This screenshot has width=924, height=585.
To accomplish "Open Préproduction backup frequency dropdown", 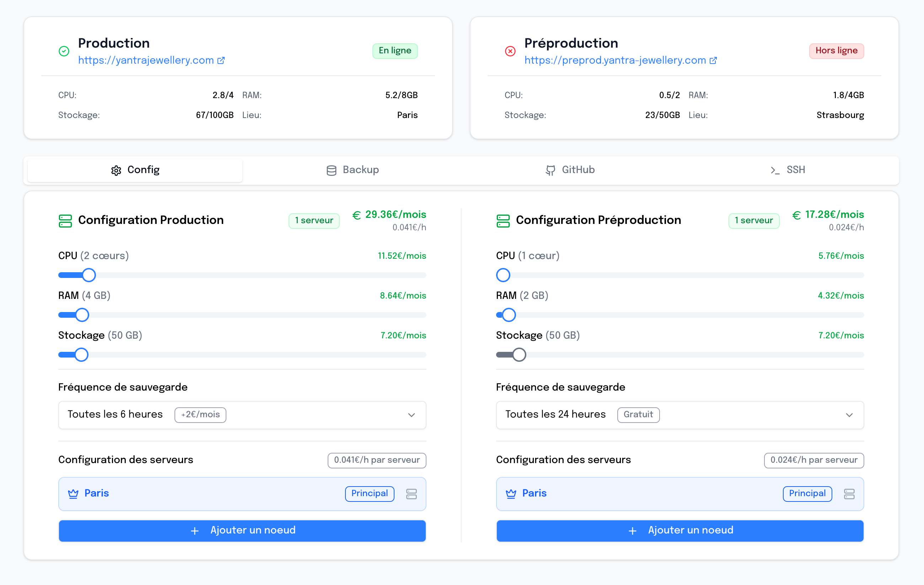I will [x=679, y=415].
